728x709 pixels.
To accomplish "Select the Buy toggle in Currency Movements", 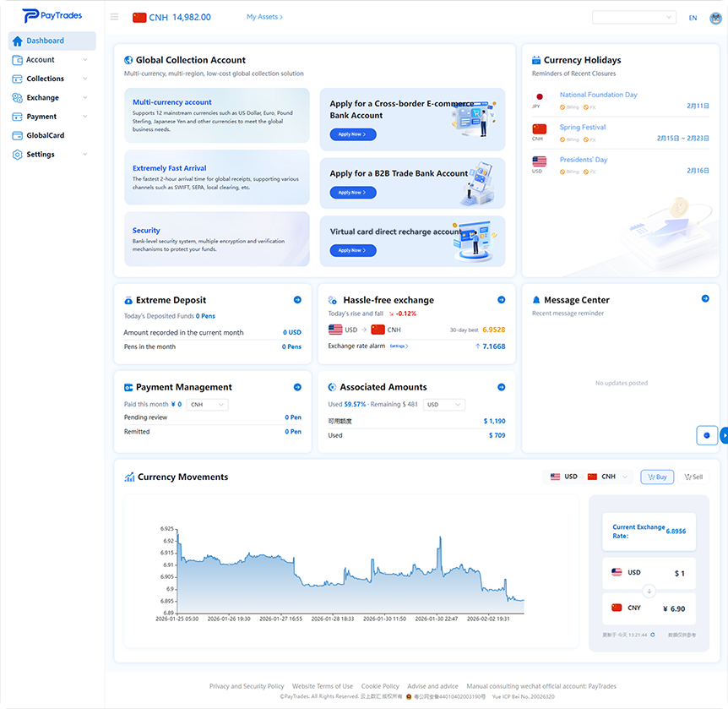I will click(657, 477).
